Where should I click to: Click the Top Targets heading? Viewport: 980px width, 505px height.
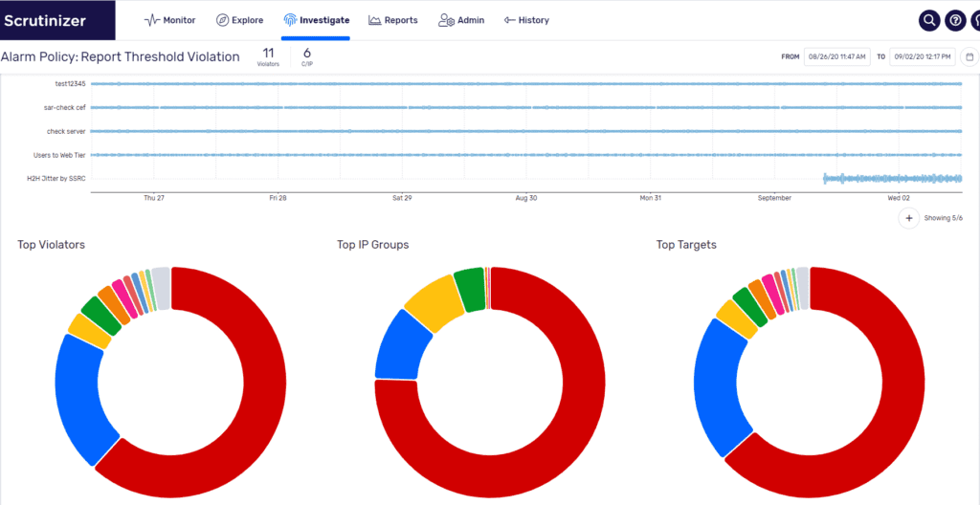686,245
